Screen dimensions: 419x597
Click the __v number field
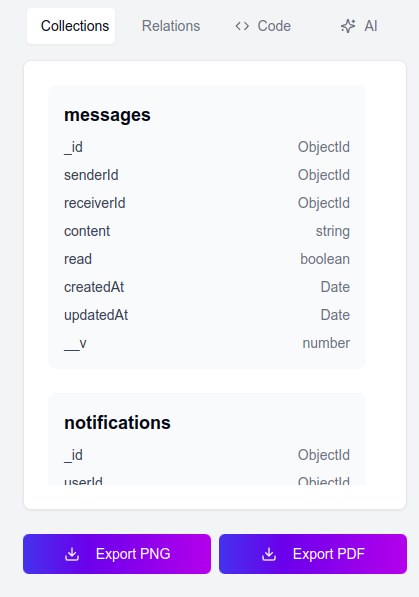tap(207, 343)
